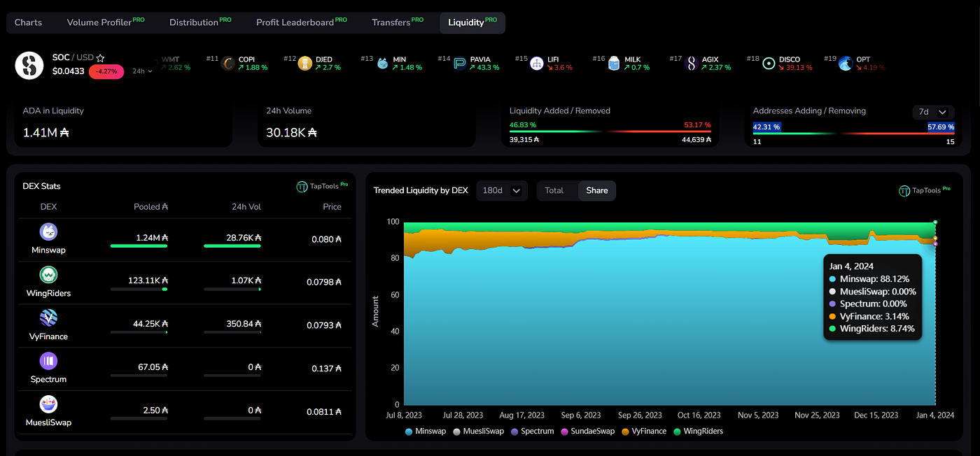980x456 pixels.
Task: Toggle WingRiders series in chart legend
Action: [x=698, y=431]
